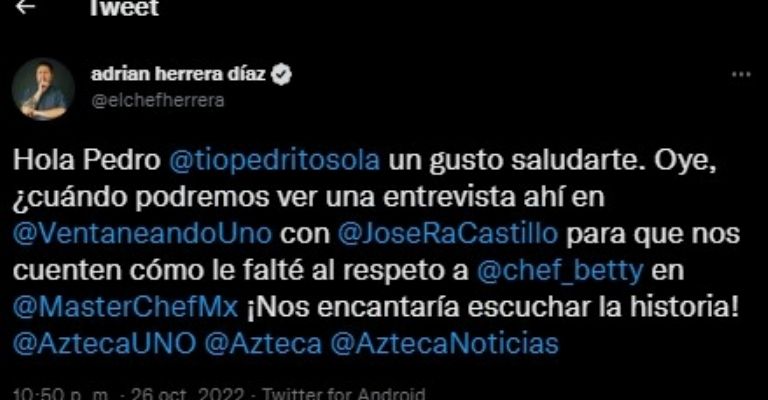The image size is (768, 400).
Task: Open the @tiopedritosola mention
Action: [x=274, y=161]
